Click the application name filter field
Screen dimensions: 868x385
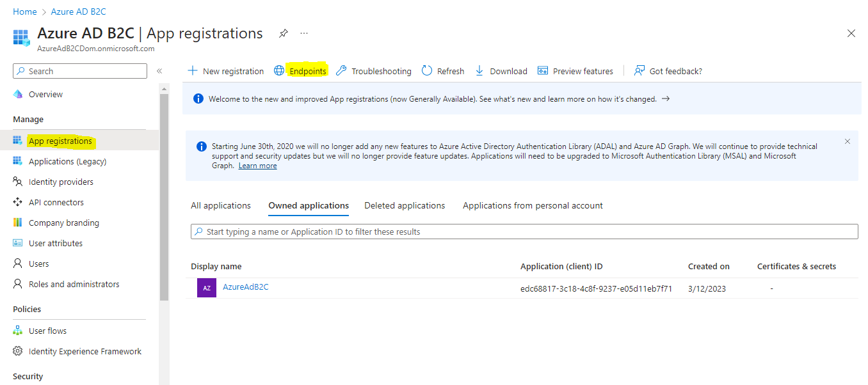tap(524, 232)
